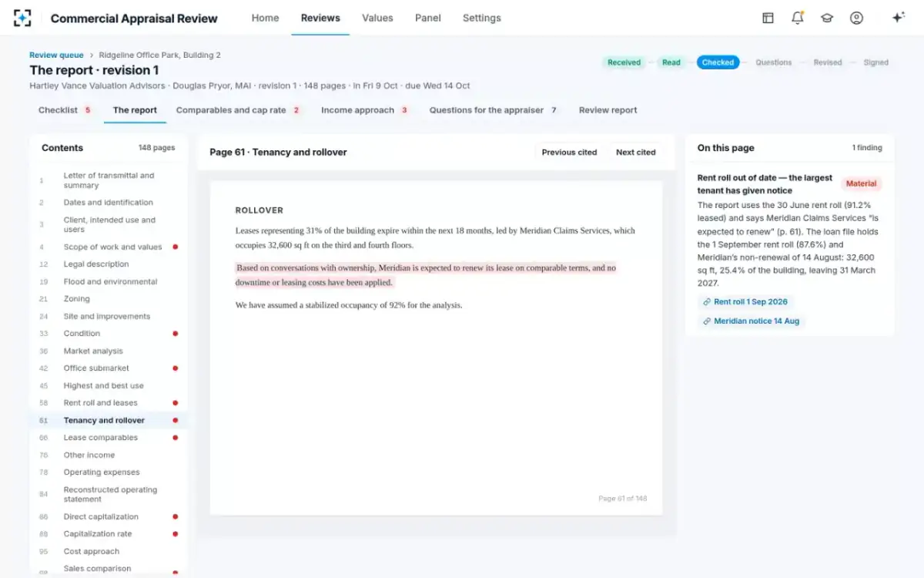The width and height of the screenshot is (924, 578).
Task: Open Condition section in contents
Action: point(109,334)
